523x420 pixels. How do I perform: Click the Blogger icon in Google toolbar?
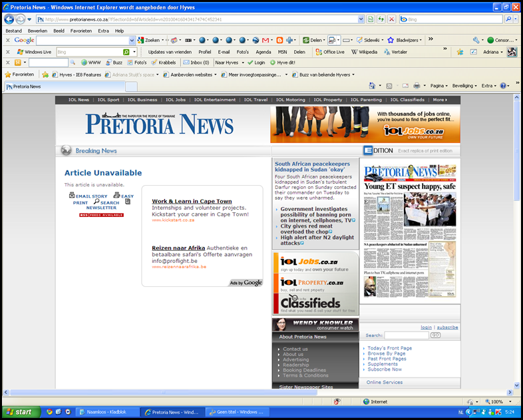[279, 41]
